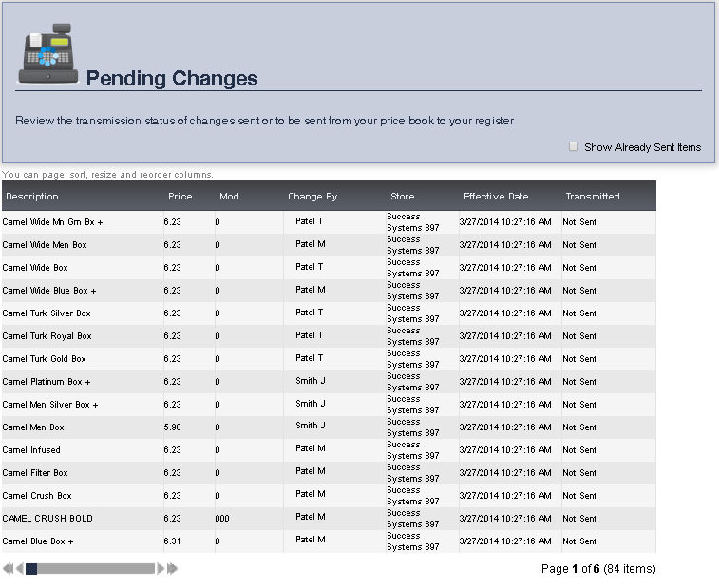
Task: Click the pager slider handle
Action: click(31, 569)
